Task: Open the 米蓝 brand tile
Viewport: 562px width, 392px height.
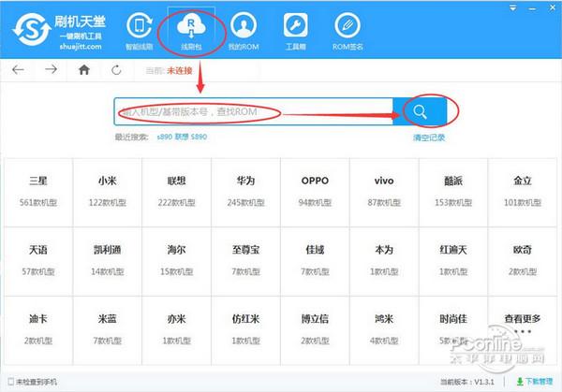Action: (108, 330)
